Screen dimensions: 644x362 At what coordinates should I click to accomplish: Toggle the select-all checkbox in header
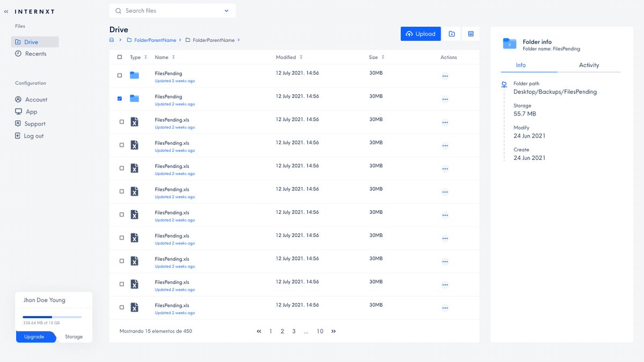(x=120, y=57)
